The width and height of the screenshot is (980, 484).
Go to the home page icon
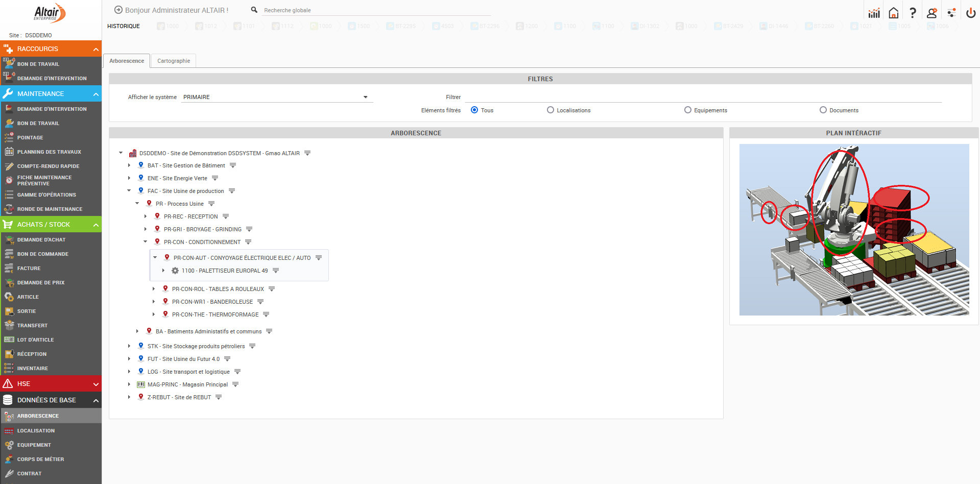893,13
